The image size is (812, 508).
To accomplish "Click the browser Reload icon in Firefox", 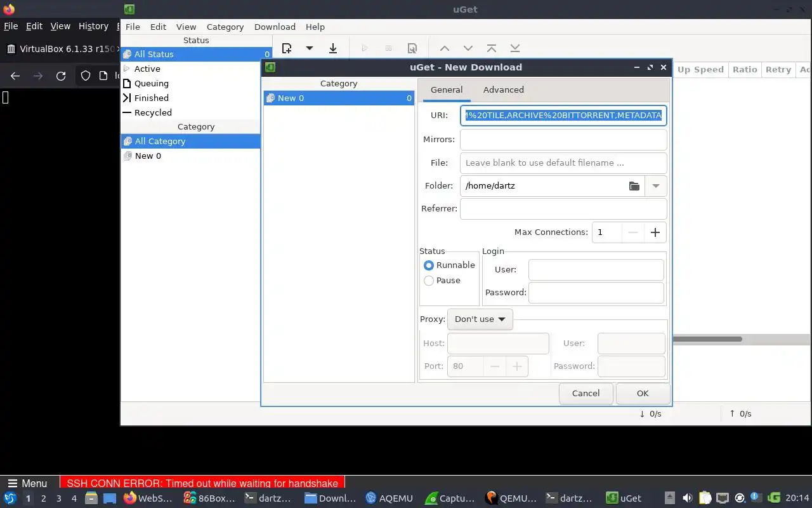I will 61,76.
